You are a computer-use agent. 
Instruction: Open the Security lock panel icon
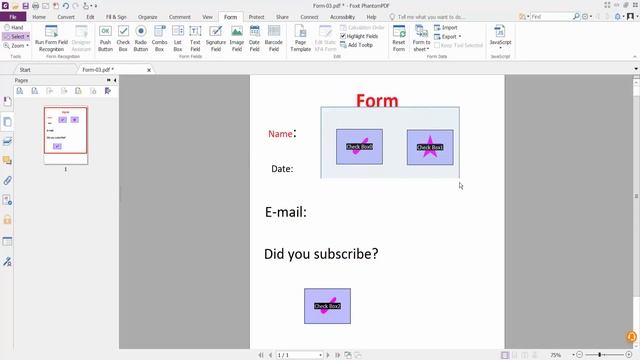point(7,220)
